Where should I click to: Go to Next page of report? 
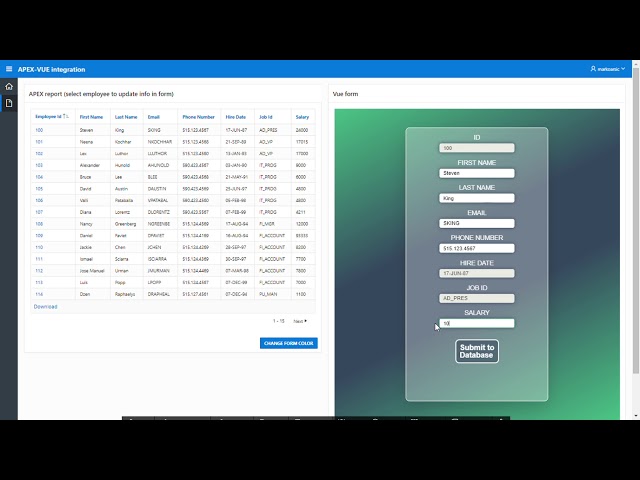[300, 321]
